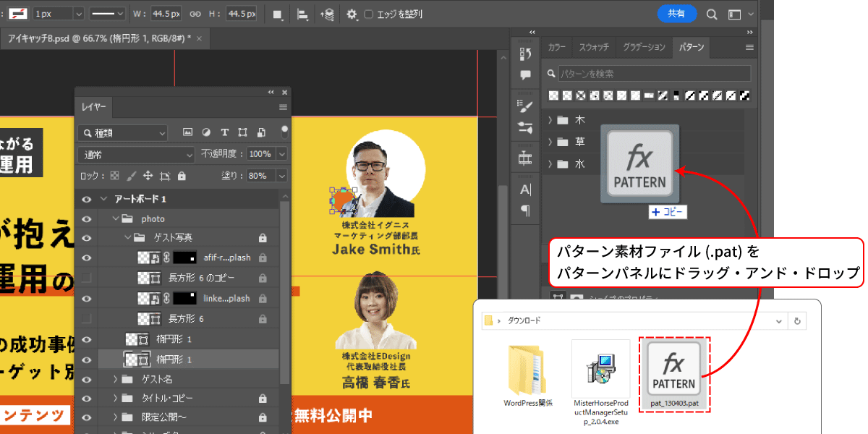Select the last recent pattern swatch
The width and height of the screenshot is (868, 434).
744,95
